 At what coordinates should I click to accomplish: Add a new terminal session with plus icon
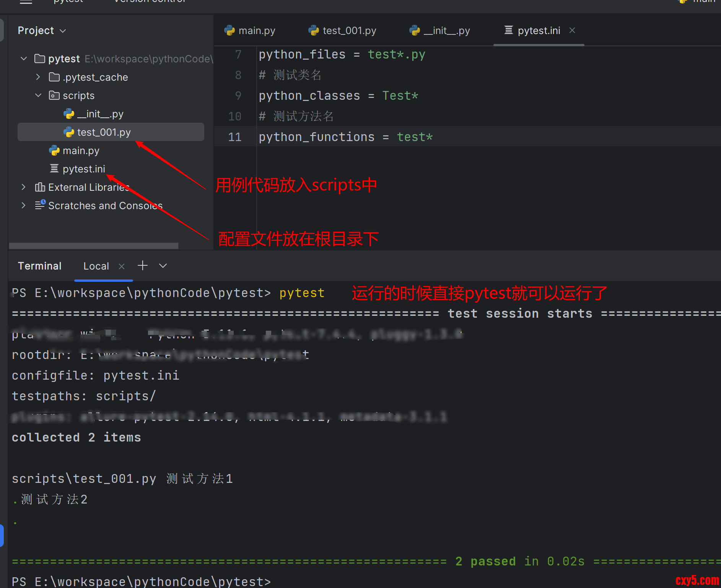143,266
